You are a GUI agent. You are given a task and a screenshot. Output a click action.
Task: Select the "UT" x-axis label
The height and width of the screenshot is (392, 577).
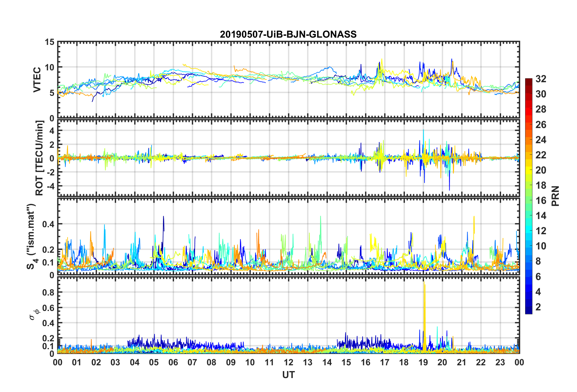(x=288, y=375)
